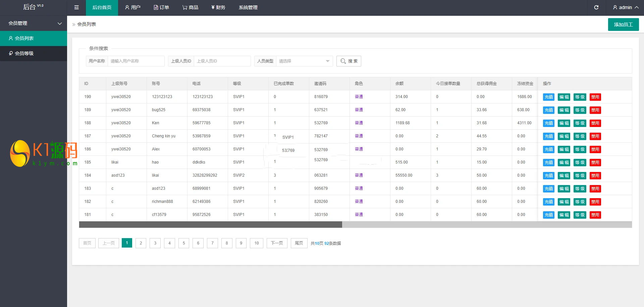Image resolution: width=644 pixels, height=307 pixels.
Task: Click the 搜索 search button
Action: point(349,61)
